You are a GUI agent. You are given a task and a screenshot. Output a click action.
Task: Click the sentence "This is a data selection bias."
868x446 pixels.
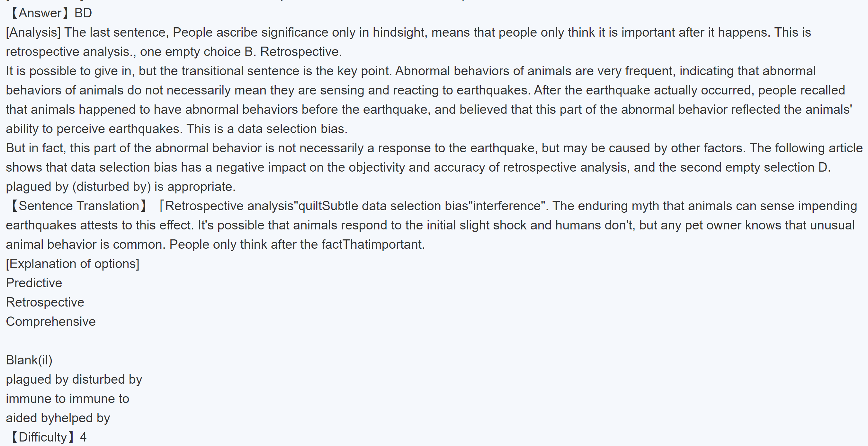[x=267, y=129]
